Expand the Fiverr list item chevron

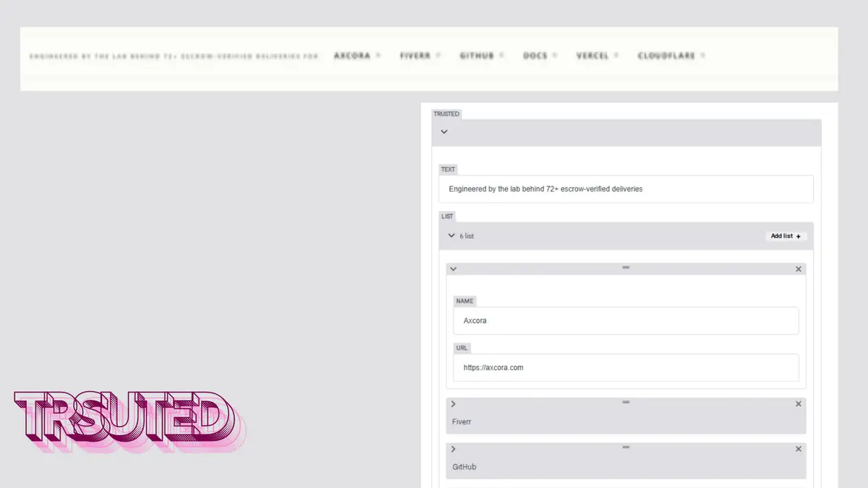click(x=454, y=404)
